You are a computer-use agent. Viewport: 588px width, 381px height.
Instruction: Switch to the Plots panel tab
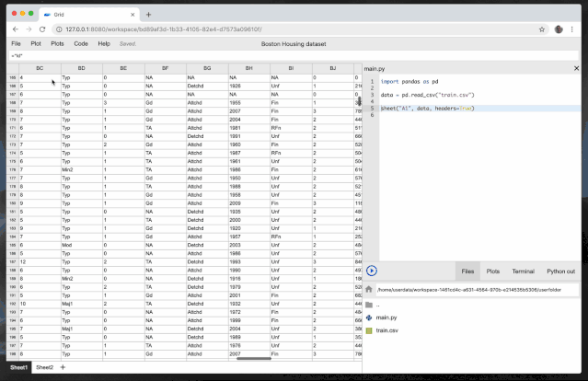[492, 271]
